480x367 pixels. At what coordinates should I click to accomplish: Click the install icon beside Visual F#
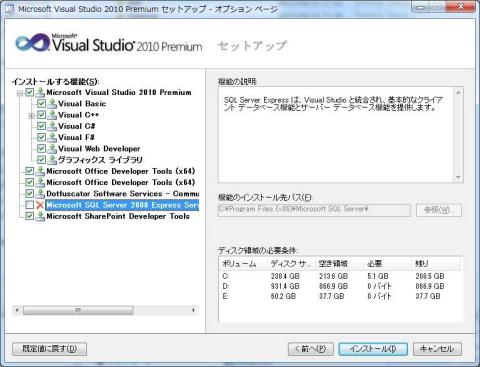click(x=52, y=137)
